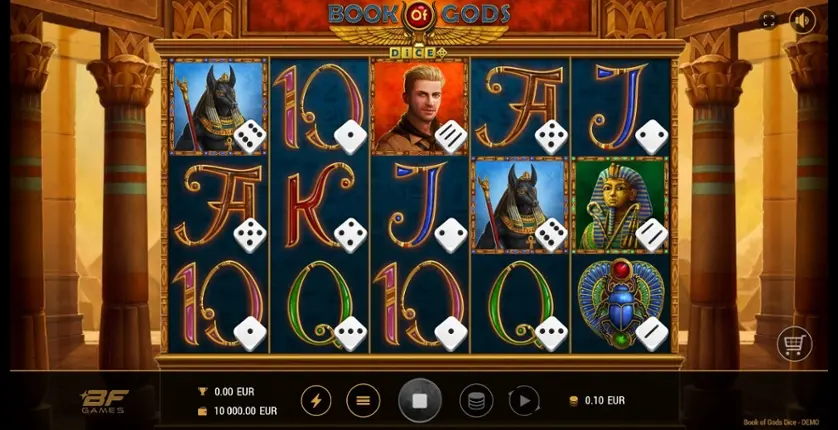The image size is (838, 430).
Task: Mute sound with the speaker icon
Action: (802, 20)
